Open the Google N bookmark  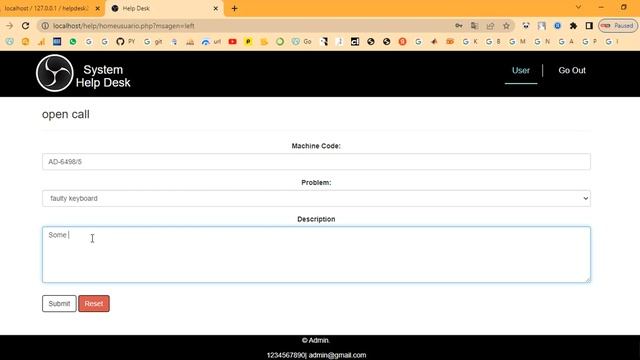pos(542,42)
